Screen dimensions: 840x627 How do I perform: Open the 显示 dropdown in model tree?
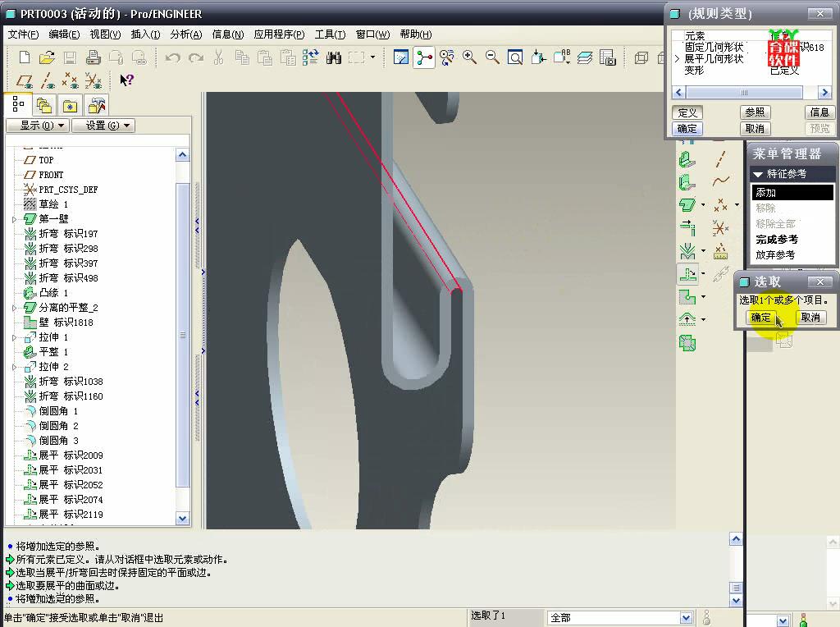pos(38,126)
